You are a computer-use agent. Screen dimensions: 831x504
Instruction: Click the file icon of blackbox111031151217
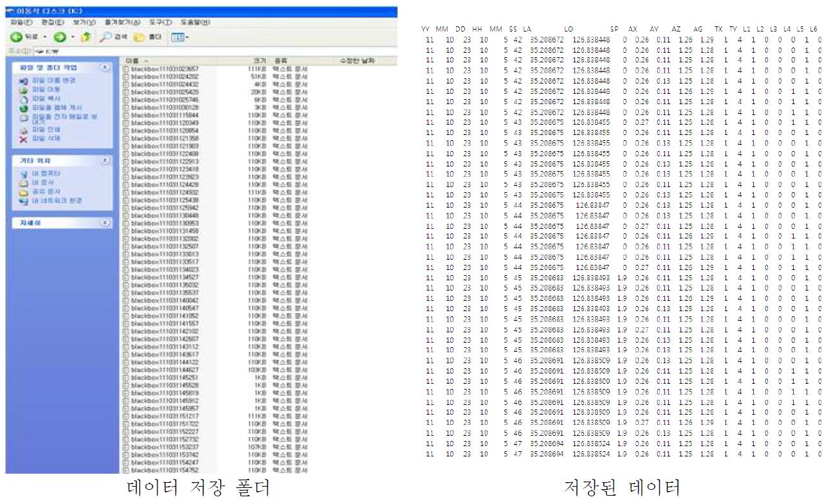(x=126, y=417)
